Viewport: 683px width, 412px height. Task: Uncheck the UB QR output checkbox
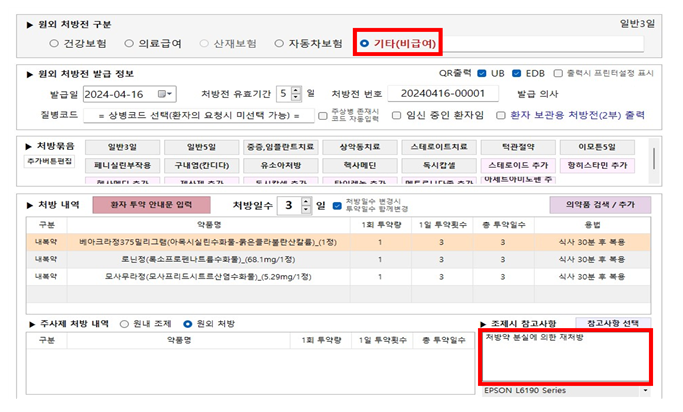click(484, 73)
